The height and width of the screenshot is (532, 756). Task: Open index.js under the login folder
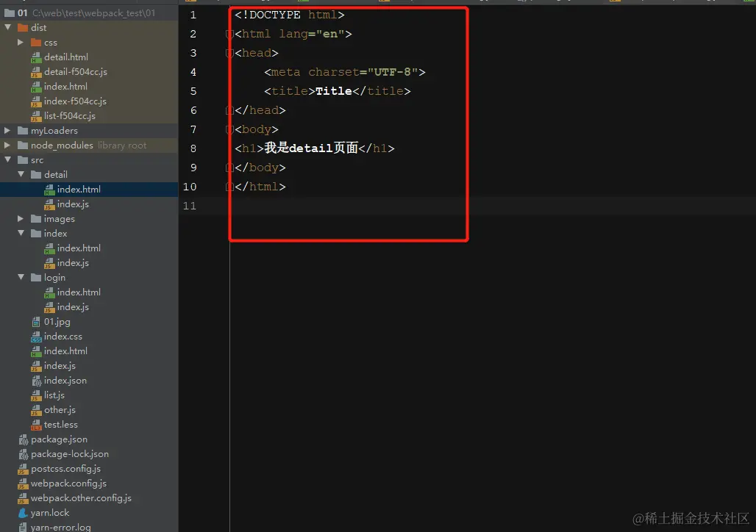(x=89, y=307)
